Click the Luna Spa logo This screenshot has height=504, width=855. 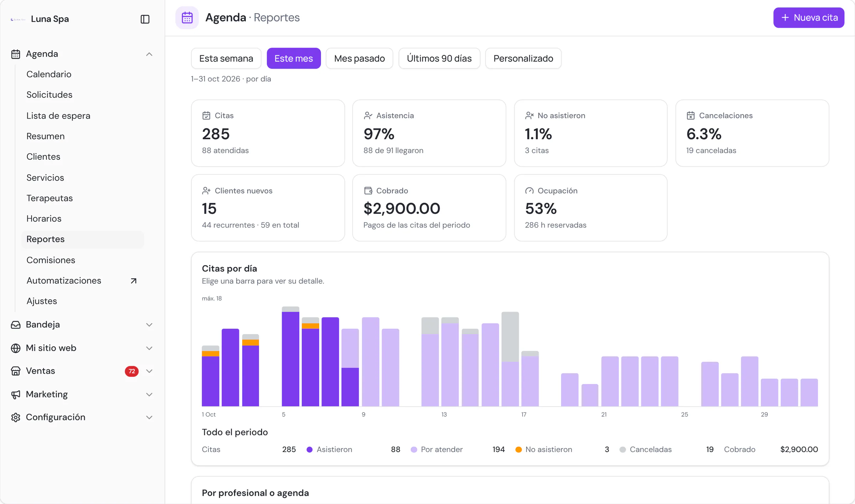coord(18,19)
